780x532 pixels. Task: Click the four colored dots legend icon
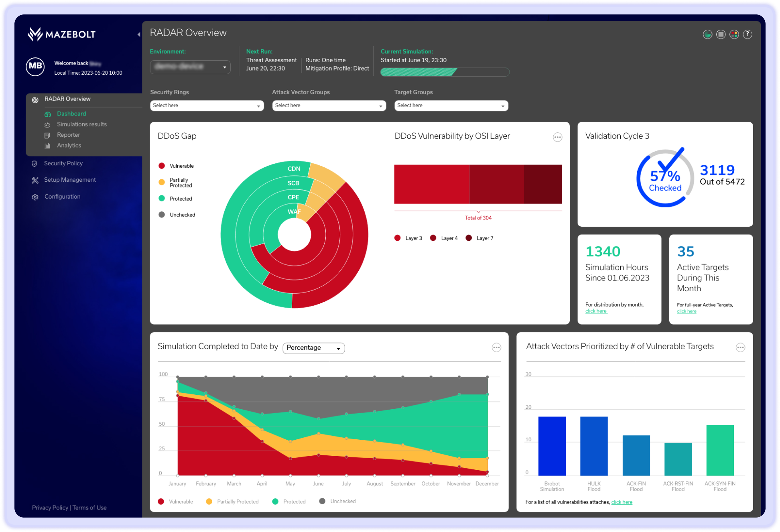734,35
